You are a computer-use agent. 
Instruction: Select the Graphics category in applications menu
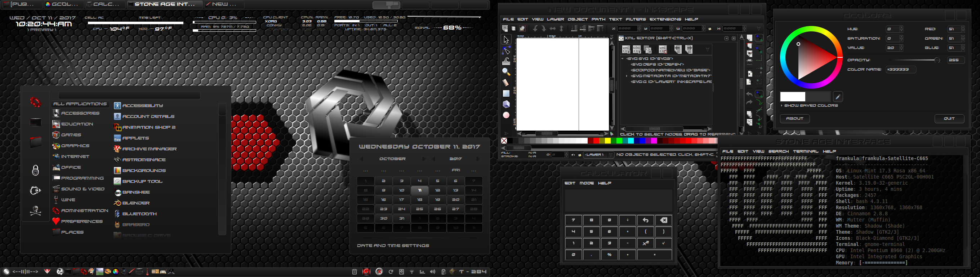tap(71, 146)
